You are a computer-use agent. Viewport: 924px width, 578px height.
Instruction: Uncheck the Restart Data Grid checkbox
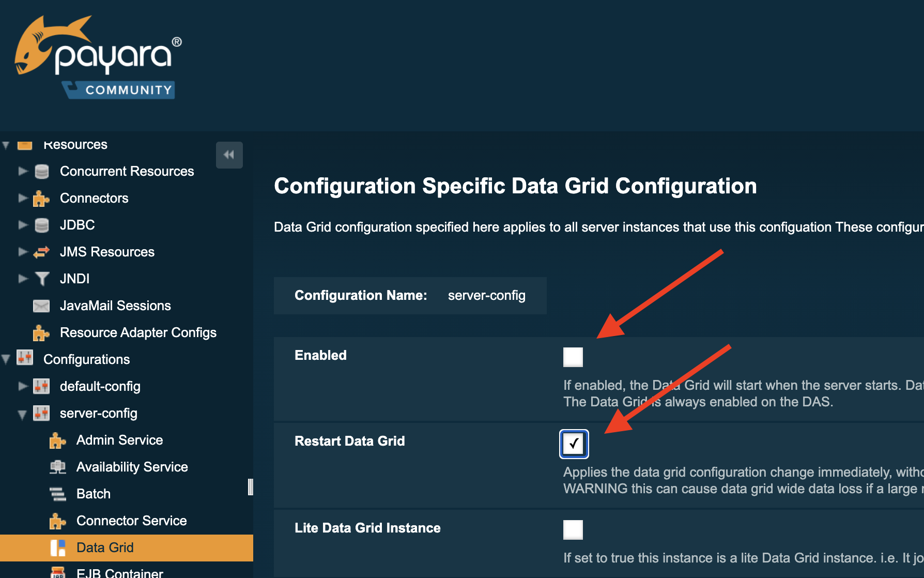pyautogui.click(x=574, y=444)
